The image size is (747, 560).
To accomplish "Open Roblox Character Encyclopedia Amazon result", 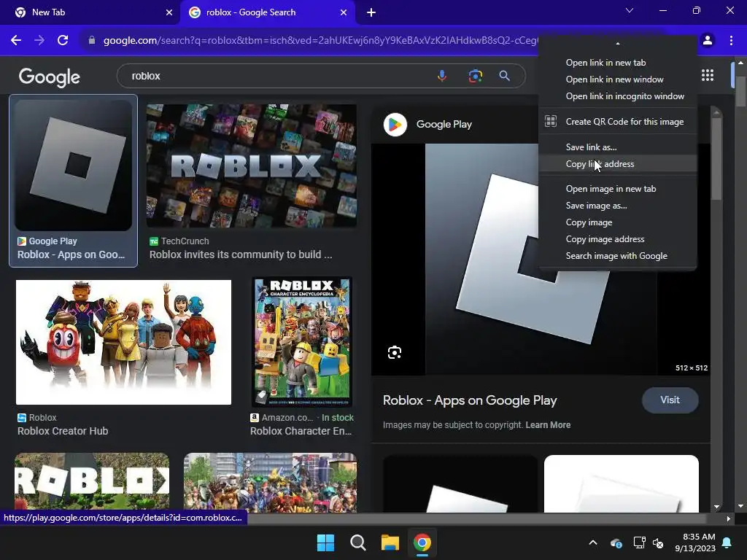I will tap(301, 431).
